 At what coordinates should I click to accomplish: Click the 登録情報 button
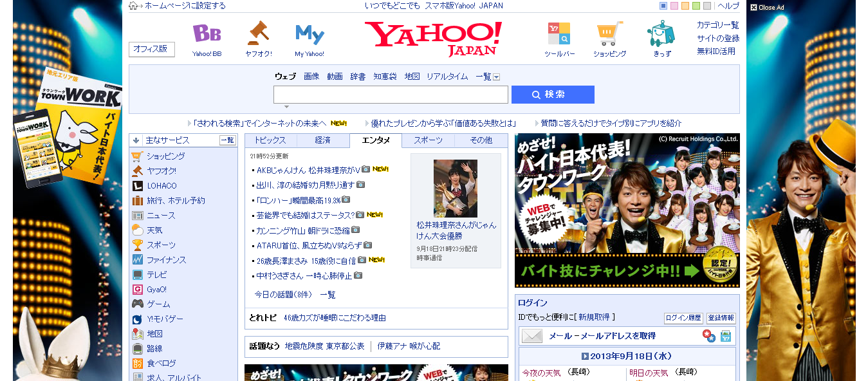coord(721,318)
